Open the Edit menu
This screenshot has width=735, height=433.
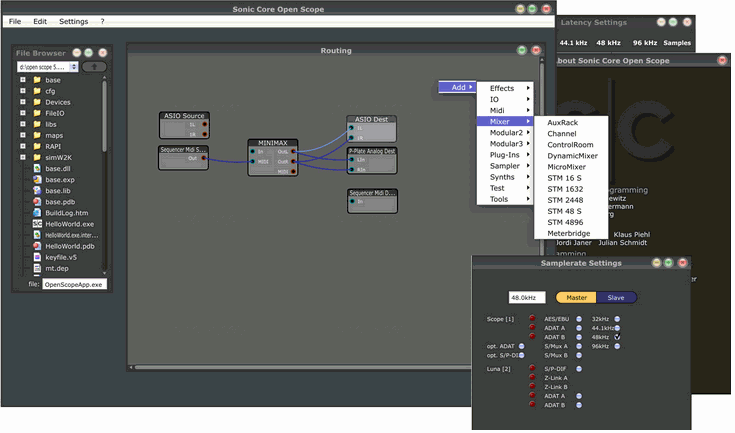coord(40,22)
